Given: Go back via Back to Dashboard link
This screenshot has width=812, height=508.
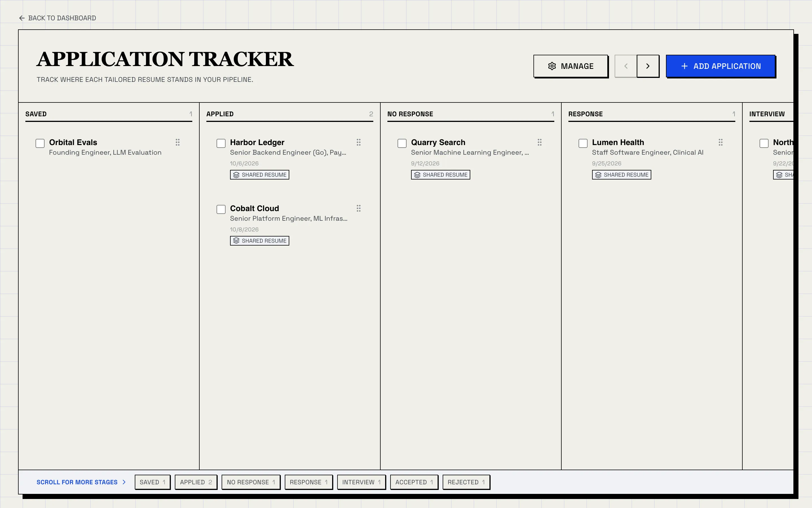Looking at the screenshot, I should [58, 18].
